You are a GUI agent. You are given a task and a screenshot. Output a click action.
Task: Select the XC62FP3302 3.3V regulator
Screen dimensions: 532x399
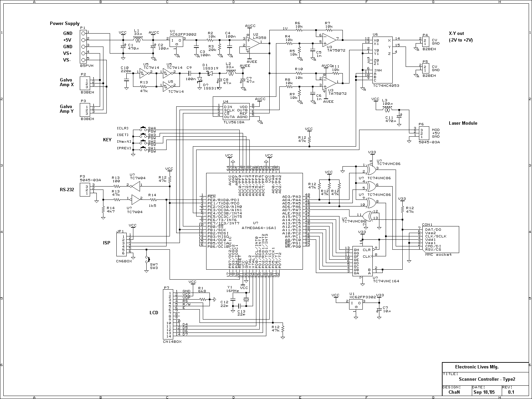[356, 304]
